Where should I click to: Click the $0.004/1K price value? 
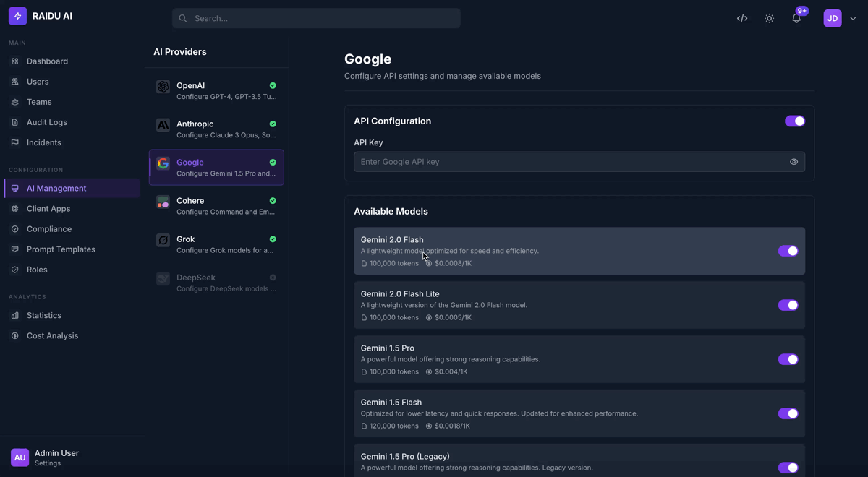coord(451,372)
